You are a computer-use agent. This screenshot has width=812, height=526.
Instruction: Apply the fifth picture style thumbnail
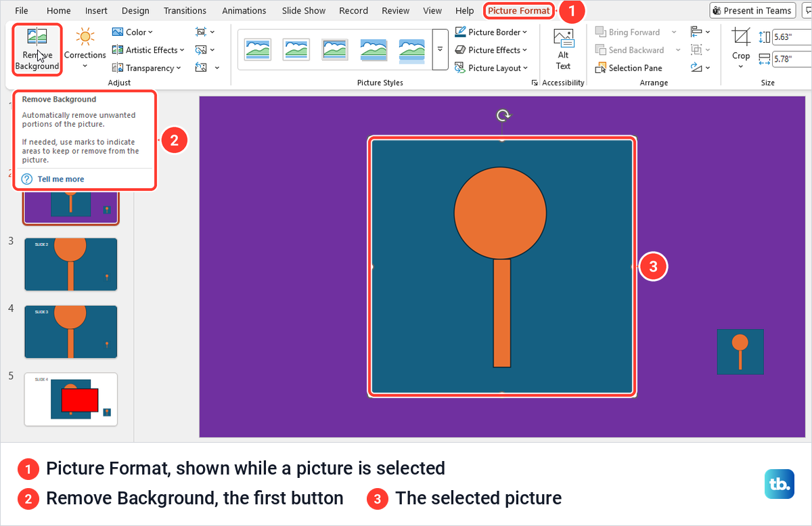coord(412,49)
